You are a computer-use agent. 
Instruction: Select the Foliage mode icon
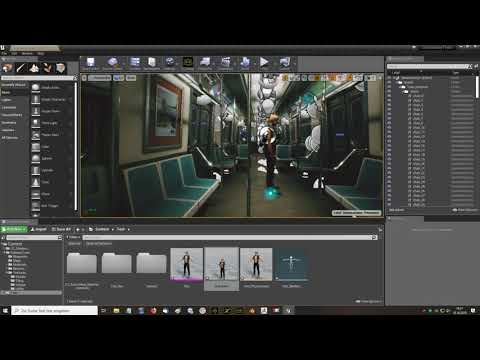tap(47, 68)
